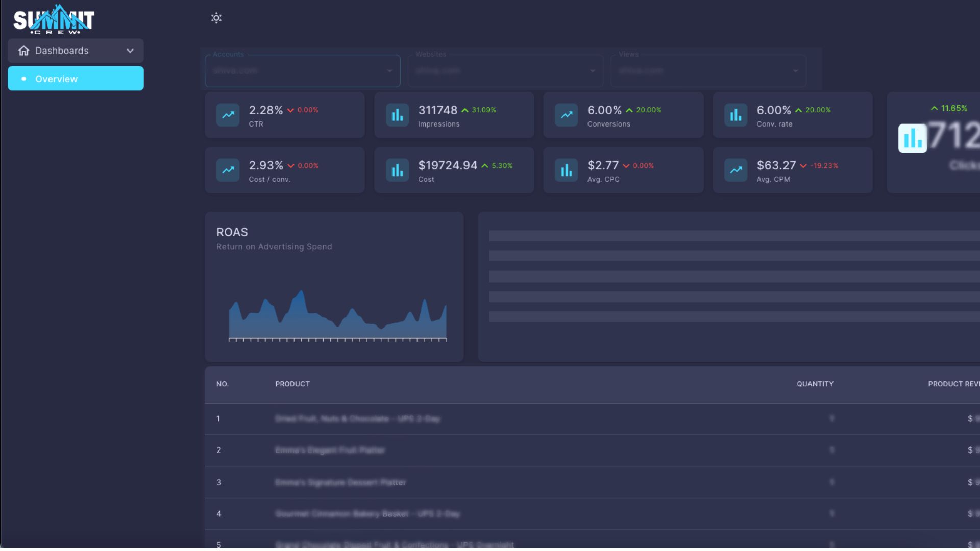Collapse the Dashboards menu chevron
Screen dimensions: 980x551
(130, 51)
